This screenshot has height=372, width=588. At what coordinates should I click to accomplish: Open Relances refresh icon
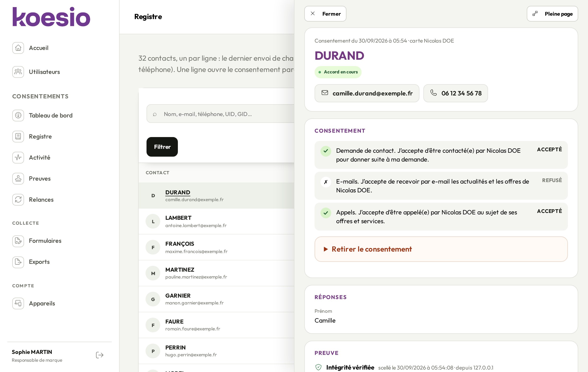[x=18, y=200]
